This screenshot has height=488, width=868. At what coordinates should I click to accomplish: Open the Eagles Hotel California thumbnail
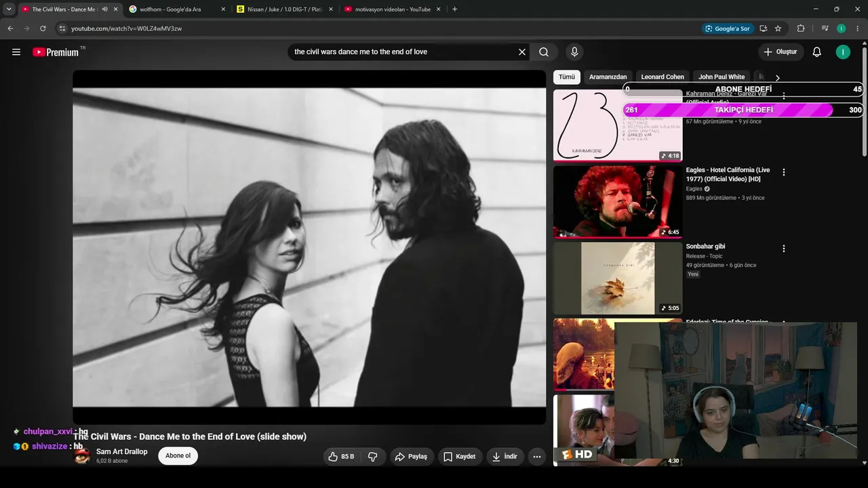click(618, 202)
